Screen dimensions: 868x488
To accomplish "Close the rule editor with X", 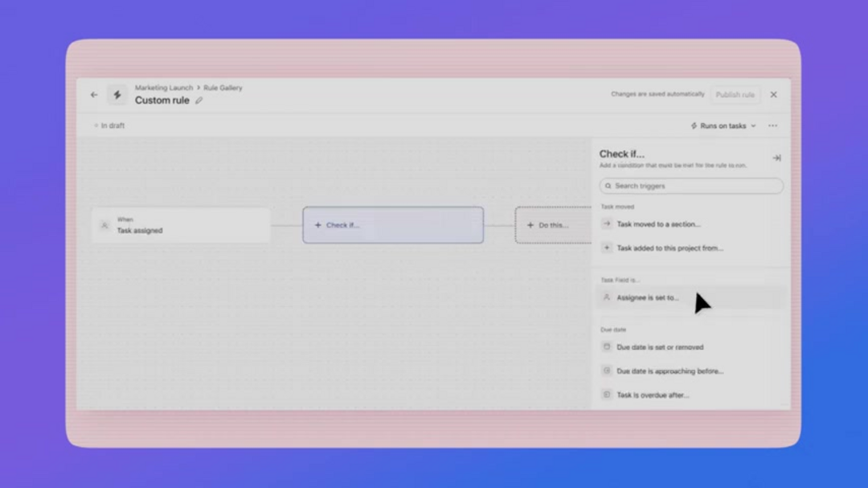I will [x=773, y=95].
